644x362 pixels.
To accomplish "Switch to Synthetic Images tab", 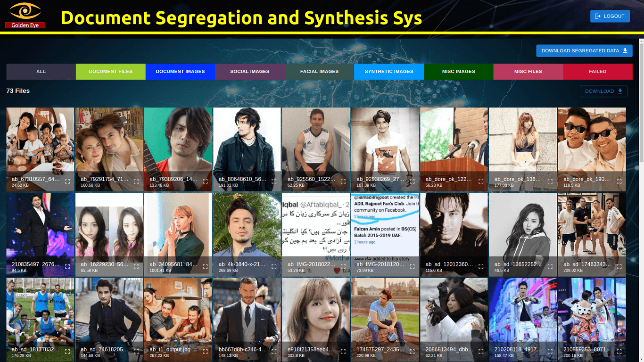I will (389, 72).
